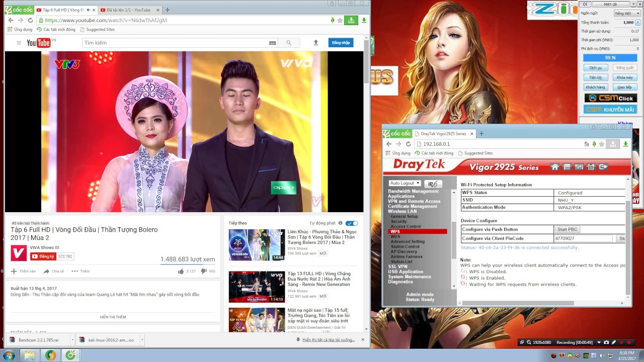644x362 pixels.
Task: Open the Tập 13 FULL HD video thumbnail
Action: pyautogui.click(x=257, y=287)
